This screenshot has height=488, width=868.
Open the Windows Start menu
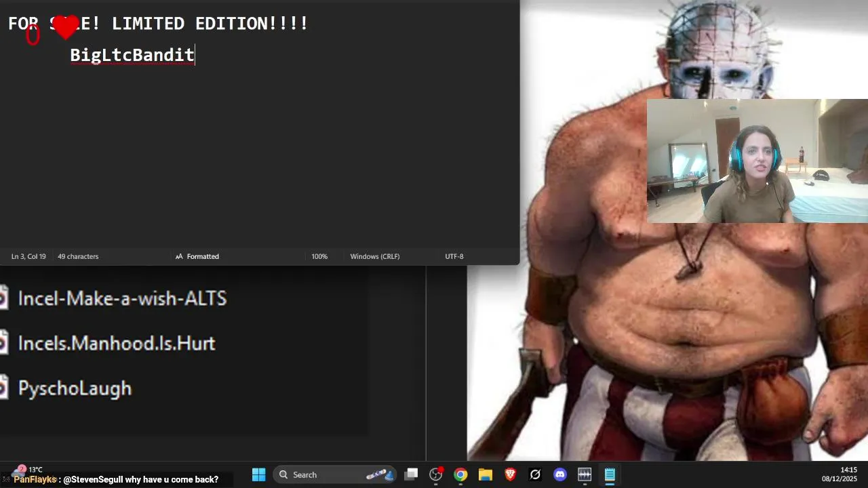tap(259, 474)
